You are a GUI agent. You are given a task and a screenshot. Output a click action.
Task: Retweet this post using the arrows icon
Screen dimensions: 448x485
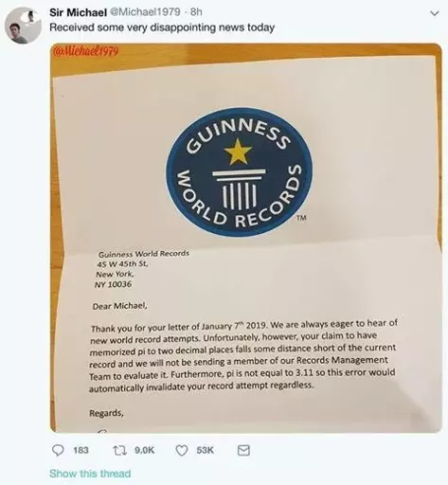point(120,450)
